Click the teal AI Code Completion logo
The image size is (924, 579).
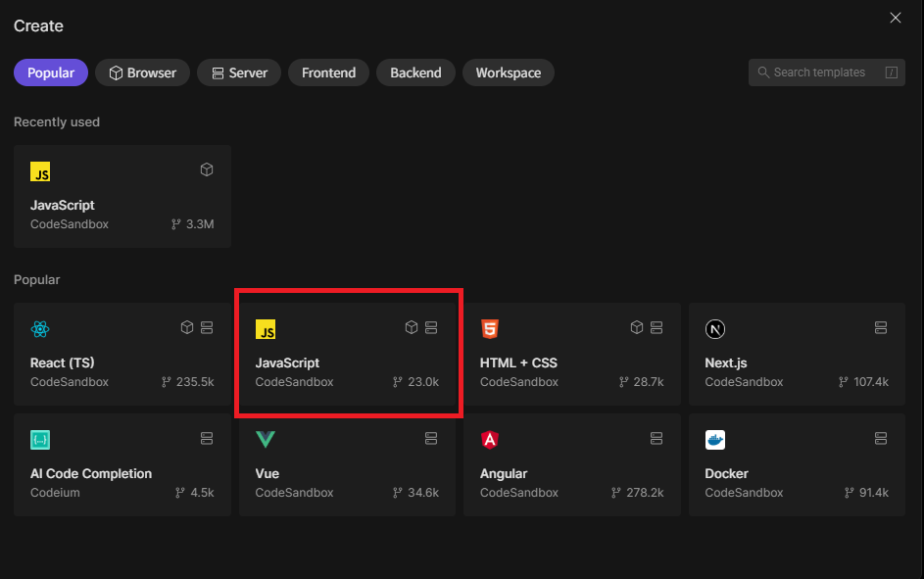(x=40, y=440)
